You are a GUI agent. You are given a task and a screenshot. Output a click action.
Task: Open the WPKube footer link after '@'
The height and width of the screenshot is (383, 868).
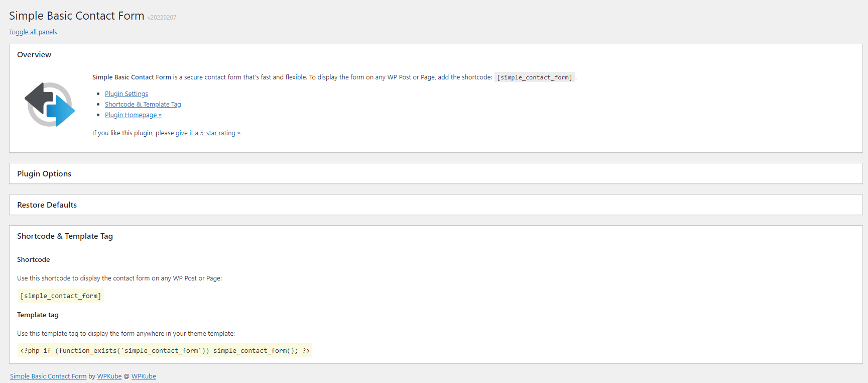point(144,376)
